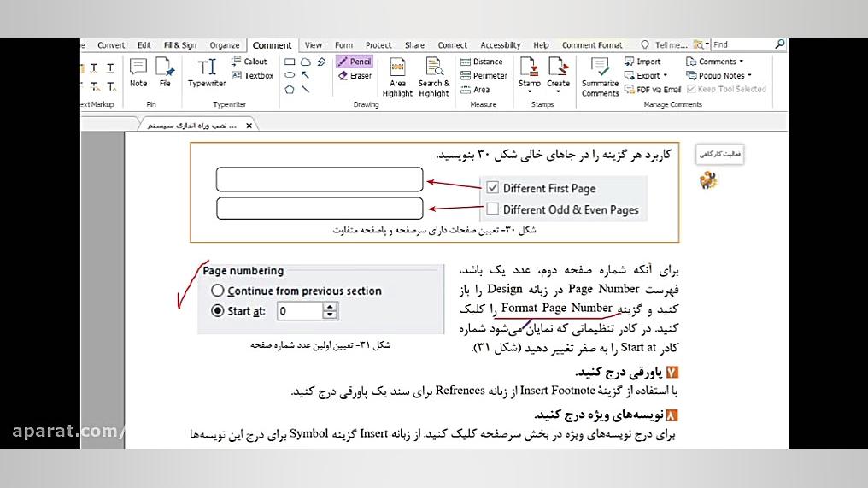This screenshot has width=868, height=488.
Task: Open the Accessibility tab
Action: (501, 45)
